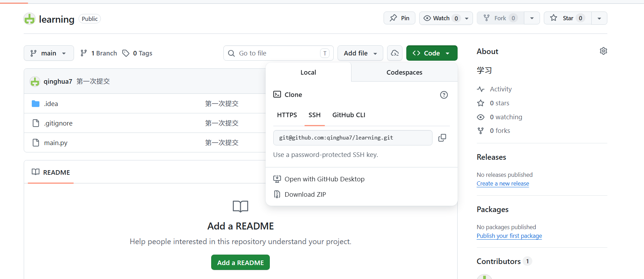
Task: Click the branch icon beside 1 Branch
Action: point(84,53)
